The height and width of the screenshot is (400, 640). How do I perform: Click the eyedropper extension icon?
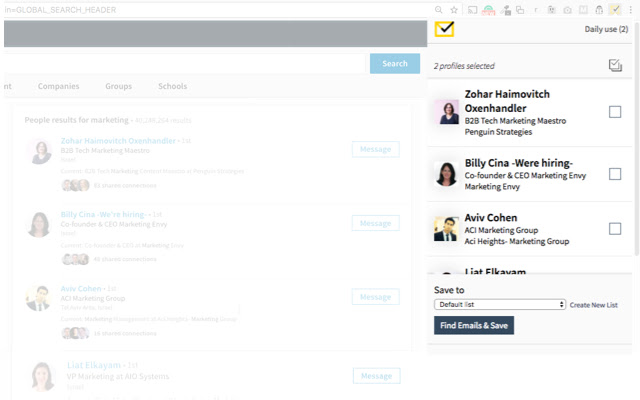(506, 10)
